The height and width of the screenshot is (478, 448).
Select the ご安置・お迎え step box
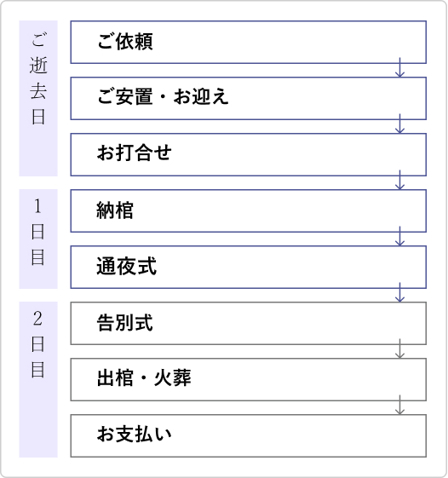click(x=249, y=98)
